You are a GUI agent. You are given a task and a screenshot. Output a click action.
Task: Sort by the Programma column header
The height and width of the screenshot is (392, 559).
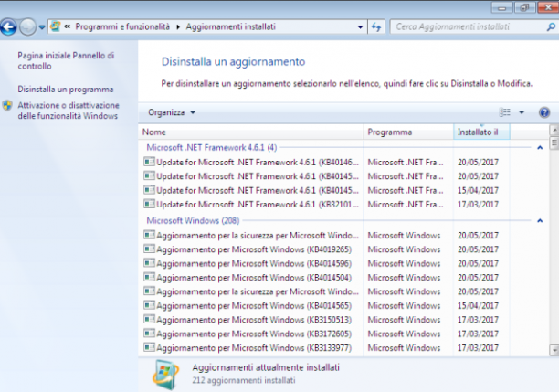pos(408,132)
